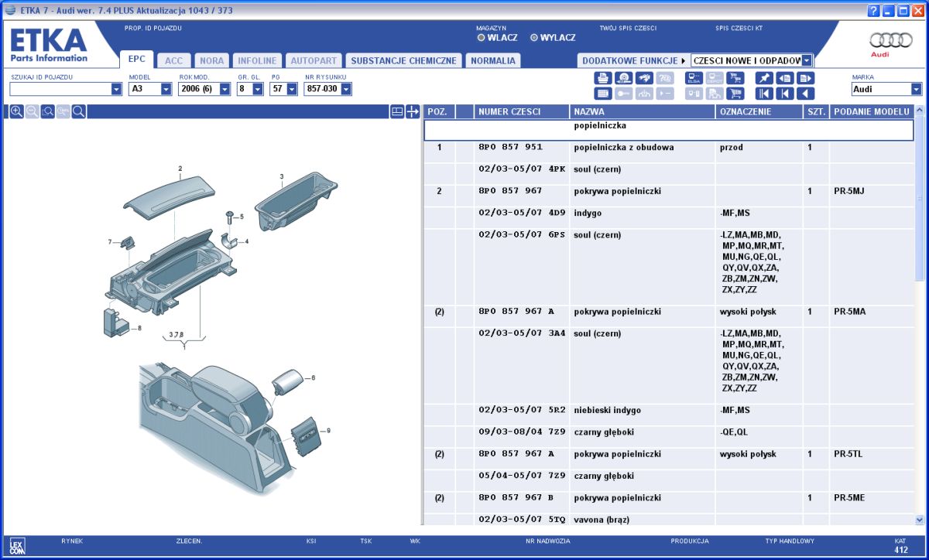The width and height of the screenshot is (929, 560).
Task: Click the NAZWA column header
Action: click(x=643, y=111)
